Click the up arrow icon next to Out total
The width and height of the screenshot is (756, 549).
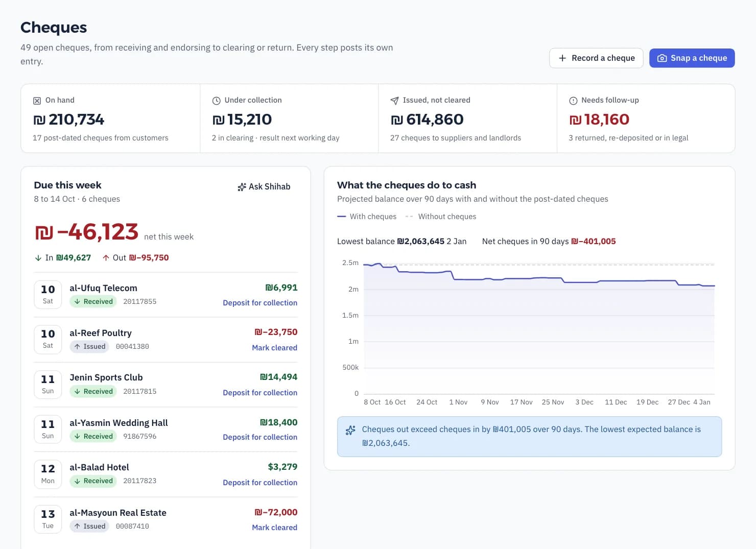coord(106,258)
